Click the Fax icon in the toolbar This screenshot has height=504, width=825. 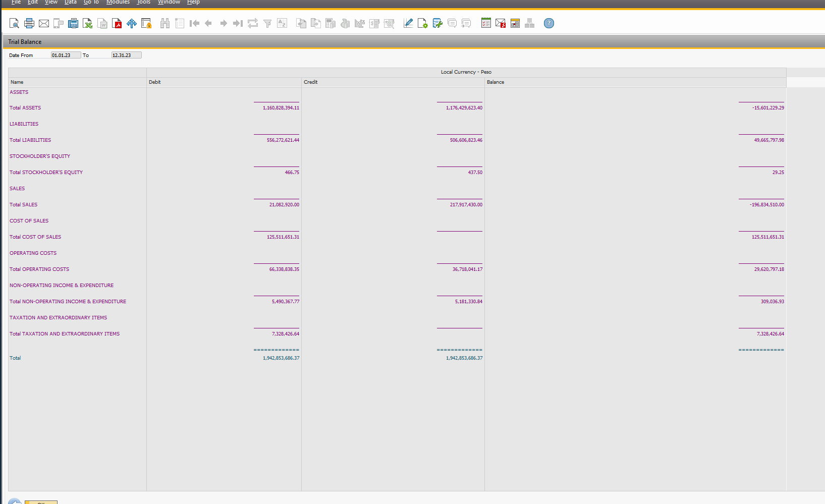(73, 23)
